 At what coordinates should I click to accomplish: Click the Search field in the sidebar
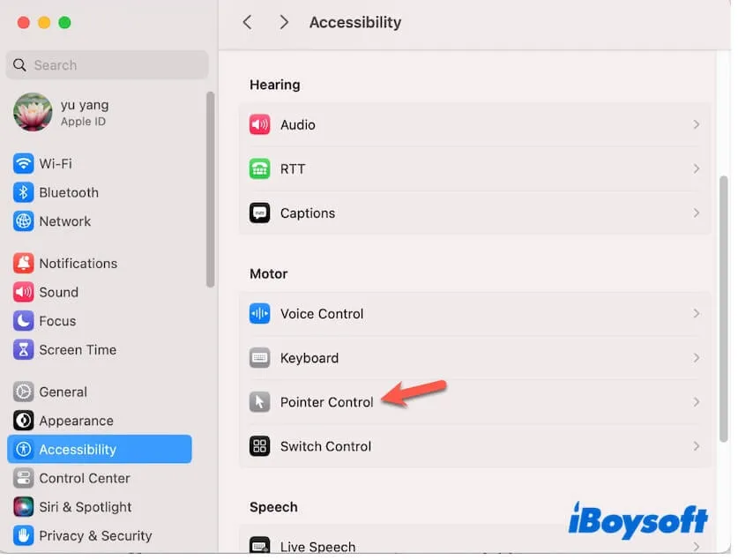[107, 65]
